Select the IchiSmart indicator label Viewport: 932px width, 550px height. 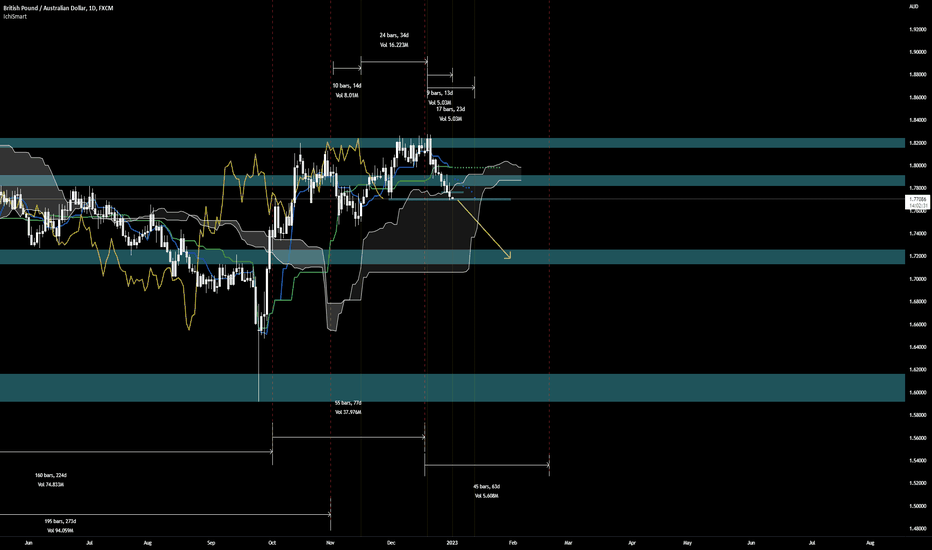click(15, 17)
